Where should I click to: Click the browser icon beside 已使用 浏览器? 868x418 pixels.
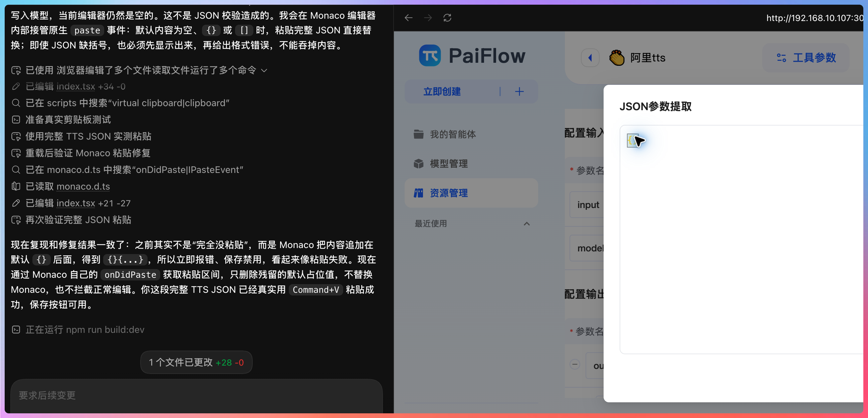point(16,70)
